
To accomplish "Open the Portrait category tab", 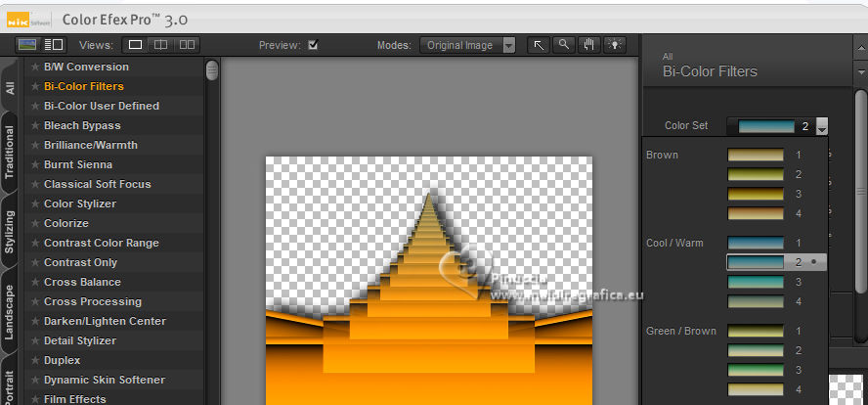I will pyautogui.click(x=10, y=382).
